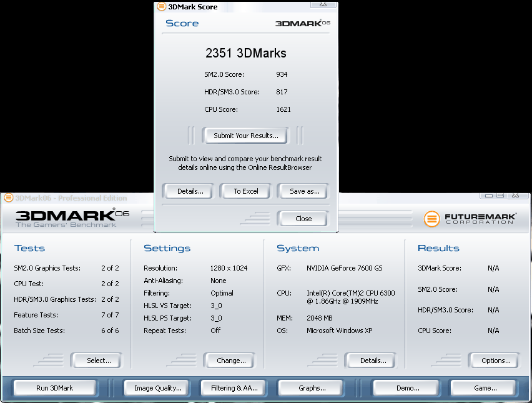Click the HLSL PS Target value 3_0
532x403 pixels.
click(216, 318)
